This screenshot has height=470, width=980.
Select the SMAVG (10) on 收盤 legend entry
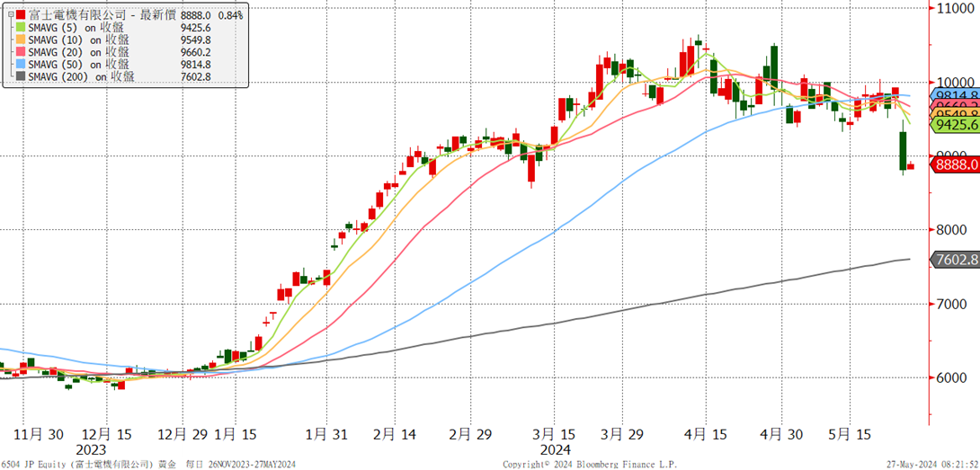79,40
